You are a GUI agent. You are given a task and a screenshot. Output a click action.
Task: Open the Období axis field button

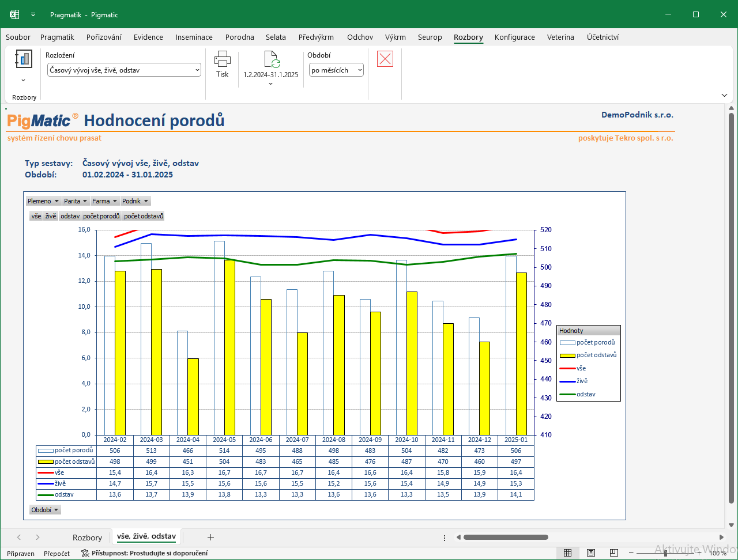coord(45,510)
